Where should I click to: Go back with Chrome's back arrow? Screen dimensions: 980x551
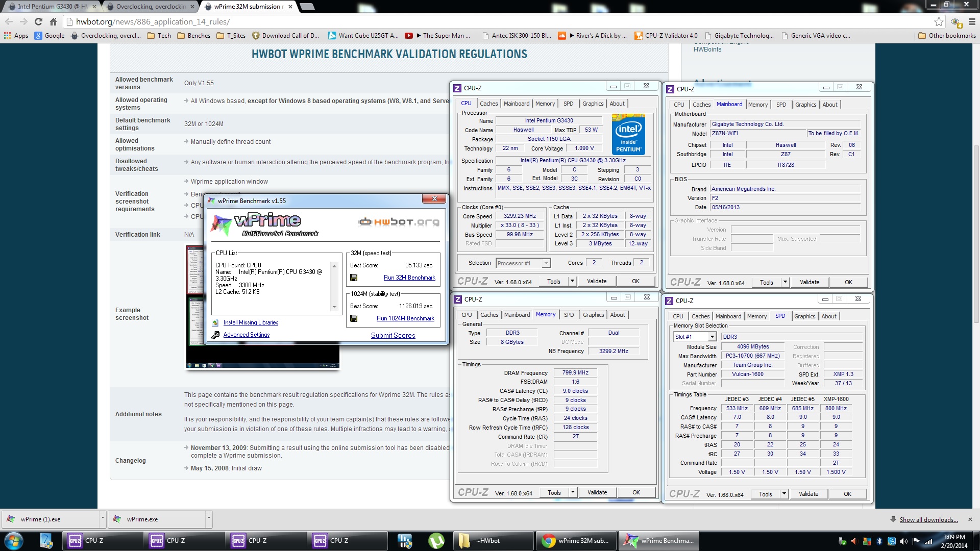point(9,21)
